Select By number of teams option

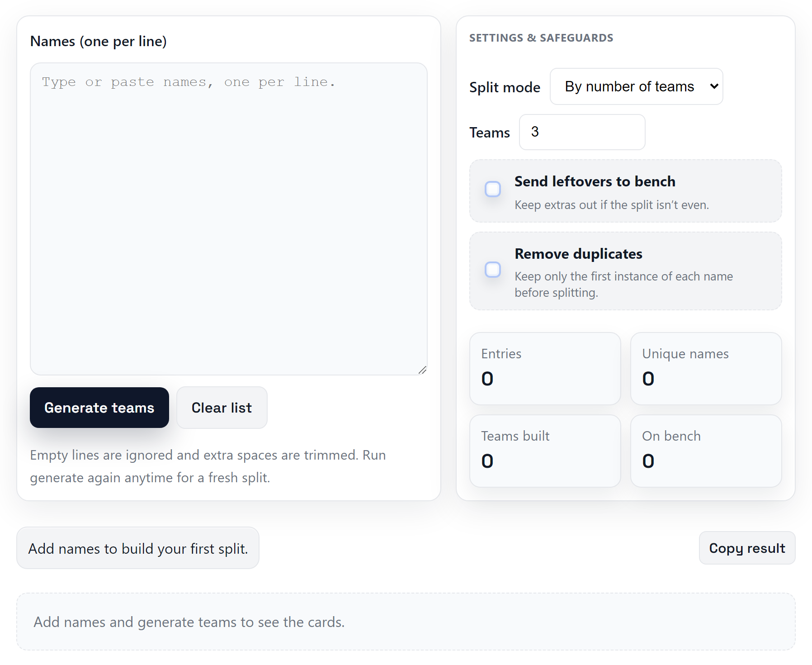click(628, 86)
